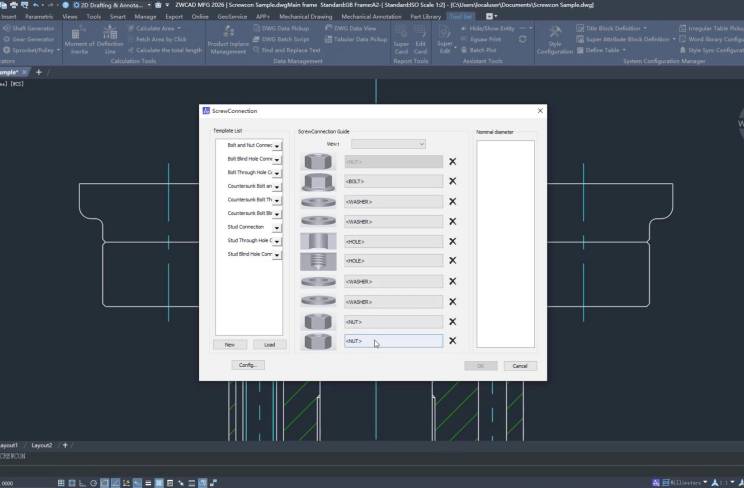This screenshot has height=488, width=744.
Task: Click the threaded hole image icon
Action: [x=318, y=261]
